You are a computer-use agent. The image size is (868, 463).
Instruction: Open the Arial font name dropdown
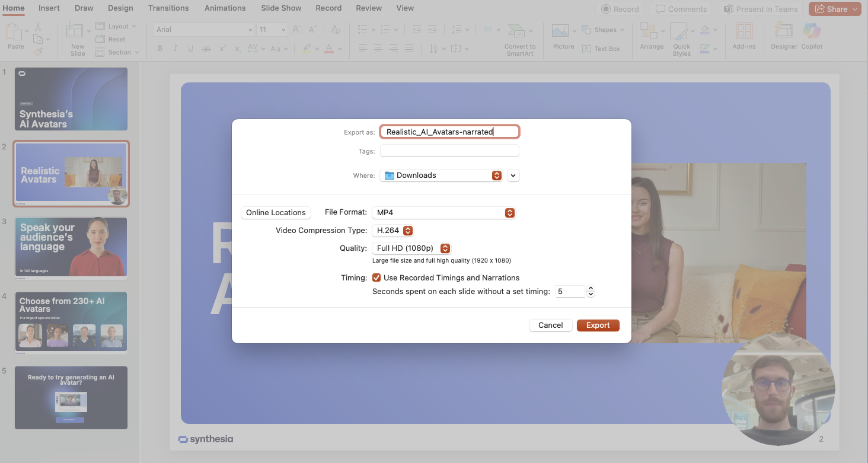205,30
